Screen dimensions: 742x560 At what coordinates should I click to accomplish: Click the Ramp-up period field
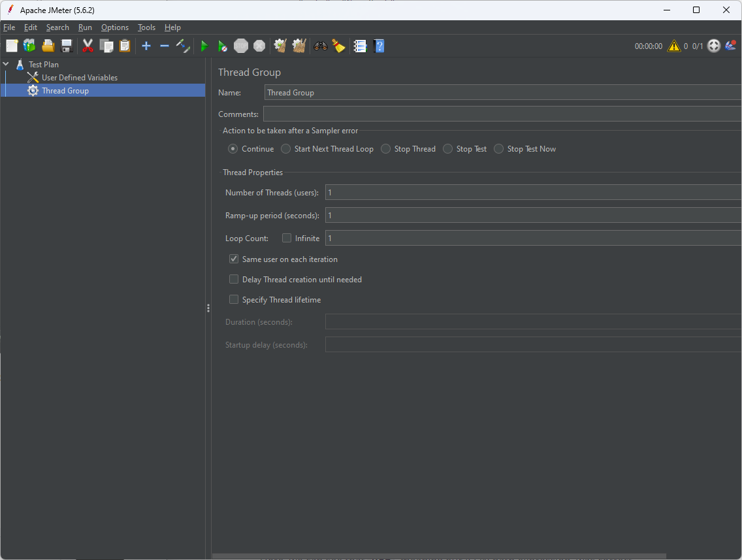pos(533,216)
